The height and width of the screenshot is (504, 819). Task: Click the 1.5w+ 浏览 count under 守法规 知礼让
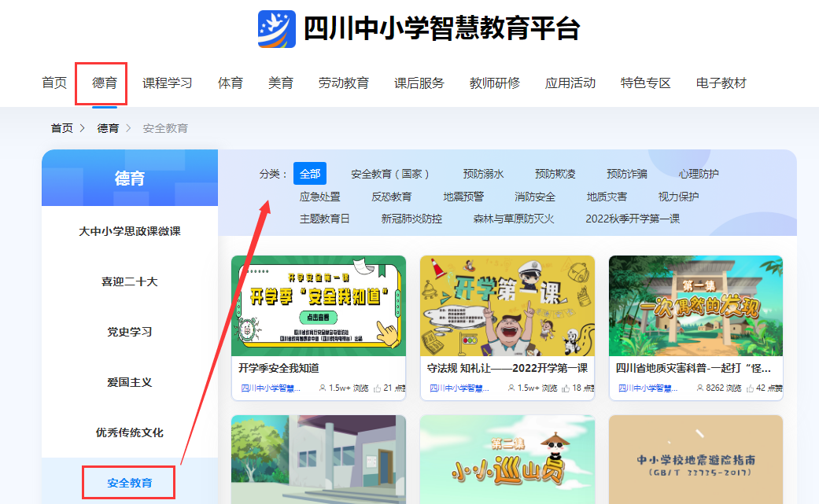537,388
